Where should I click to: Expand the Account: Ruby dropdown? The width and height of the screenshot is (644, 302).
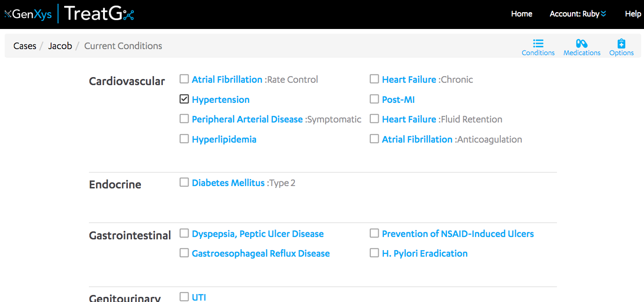578,14
